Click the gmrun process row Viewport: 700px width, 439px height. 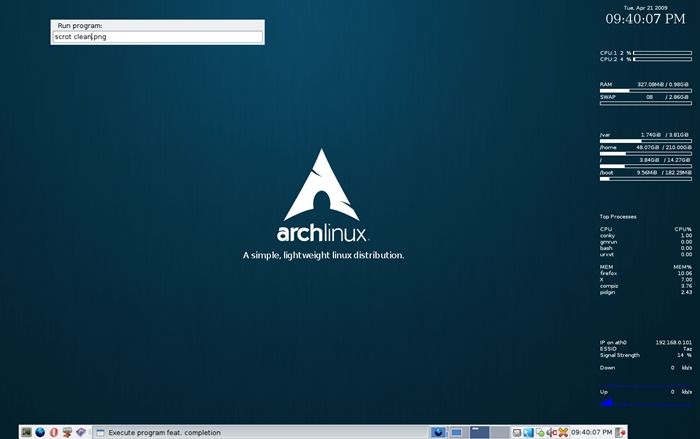646,242
